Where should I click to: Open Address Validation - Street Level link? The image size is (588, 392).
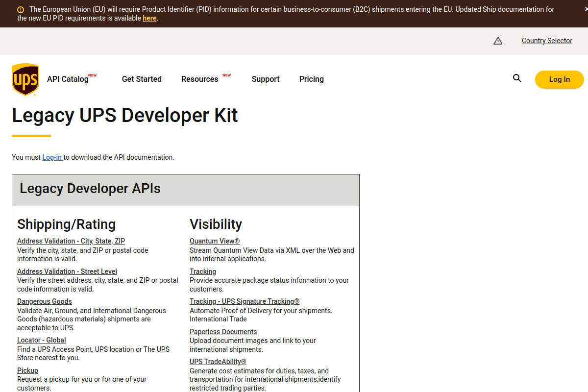pyautogui.click(x=67, y=271)
